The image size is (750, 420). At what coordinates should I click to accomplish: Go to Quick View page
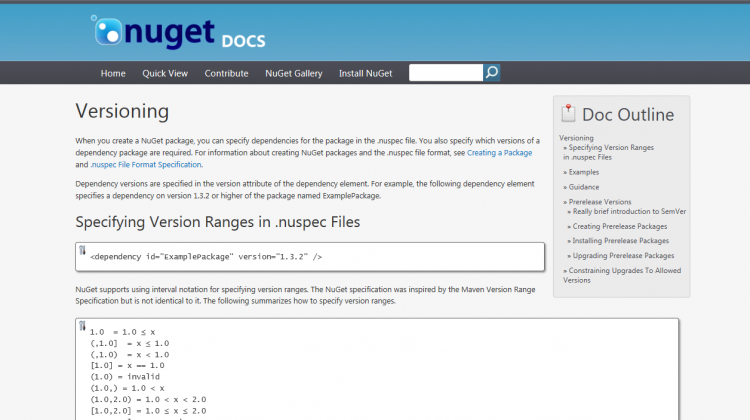pos(165,73)
